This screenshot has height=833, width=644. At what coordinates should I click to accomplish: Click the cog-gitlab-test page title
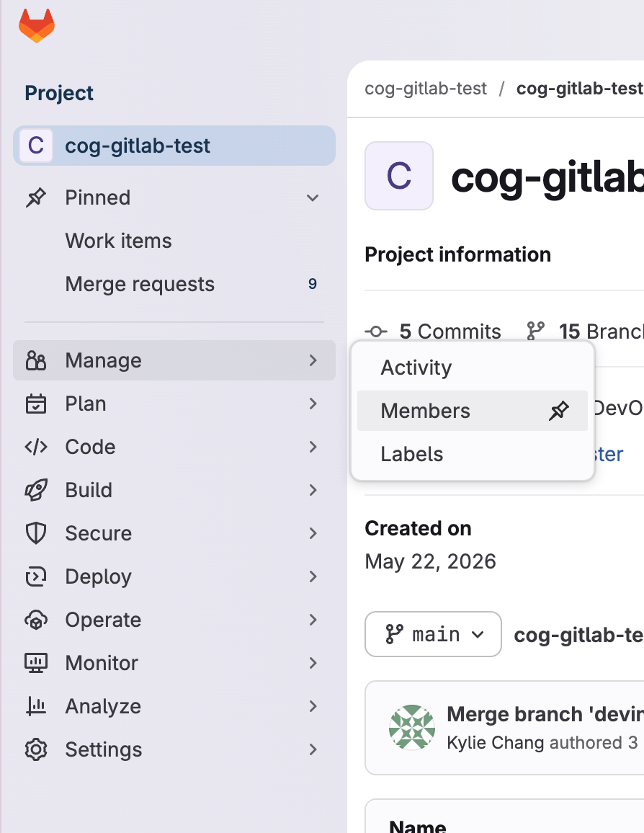[547, 177]
